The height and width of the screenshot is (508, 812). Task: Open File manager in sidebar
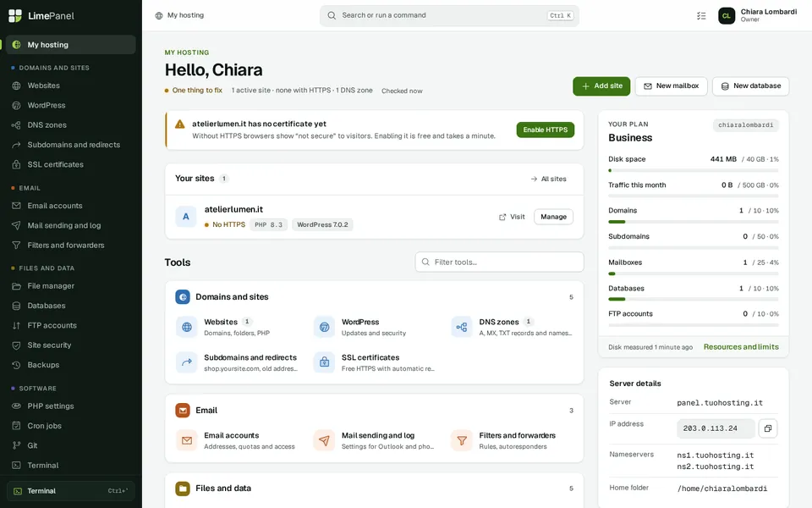pos(71,286)
